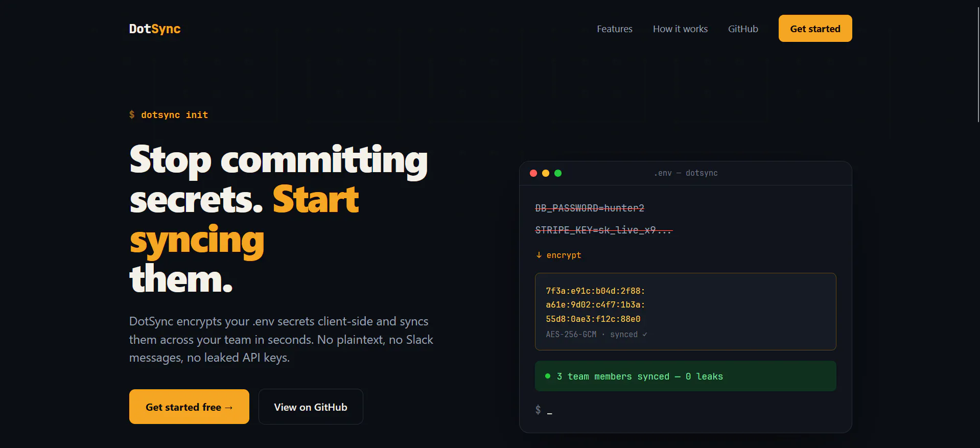Click the yellow terminal window dot
The width and height of the screenshot is (980, 448).
[x=546, y=173]
